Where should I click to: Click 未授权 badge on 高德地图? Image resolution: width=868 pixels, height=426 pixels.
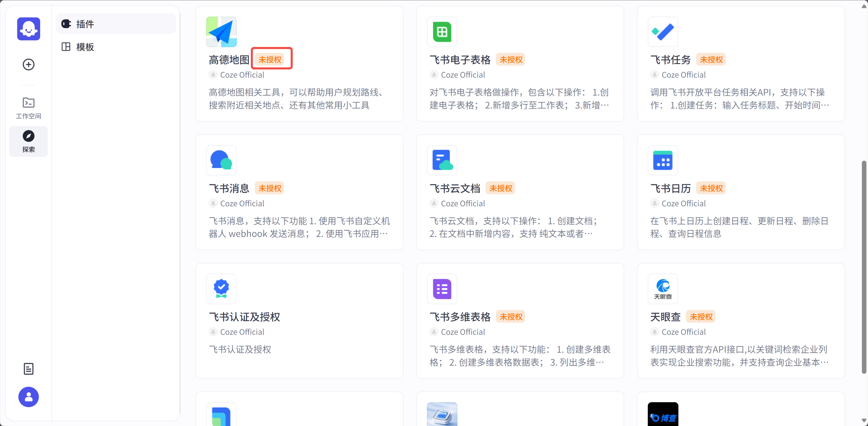click(270, 60)
